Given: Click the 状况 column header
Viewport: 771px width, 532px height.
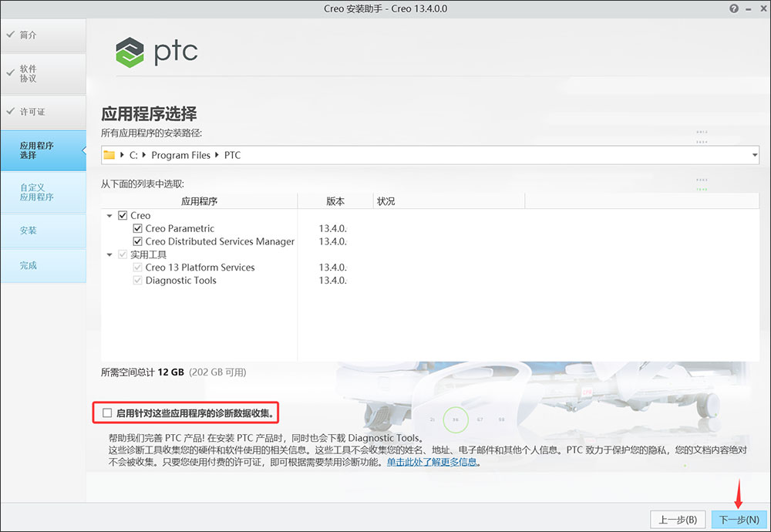Looking at the screenshot, I should (449, 201).
